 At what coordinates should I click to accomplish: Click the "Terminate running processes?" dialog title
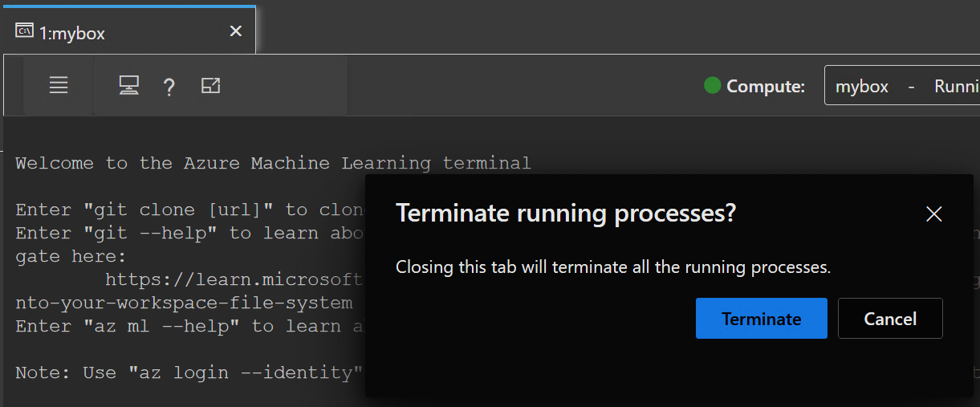566,214
